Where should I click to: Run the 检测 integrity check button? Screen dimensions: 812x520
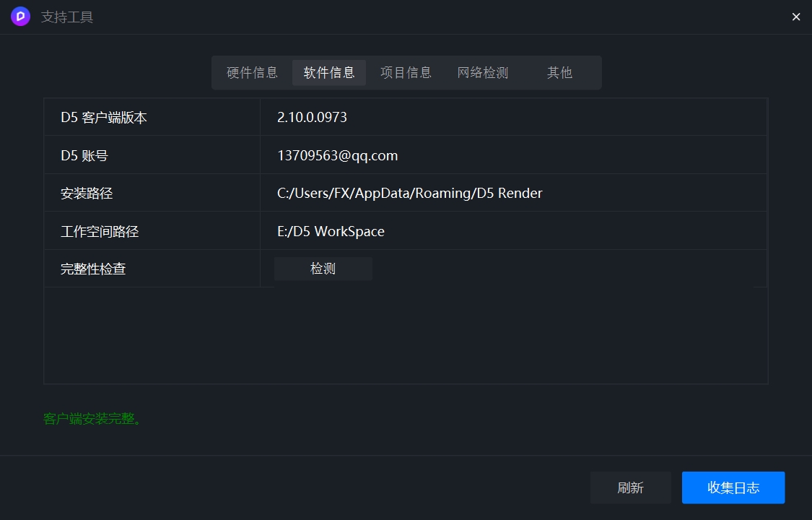click(x=323, y=268)
